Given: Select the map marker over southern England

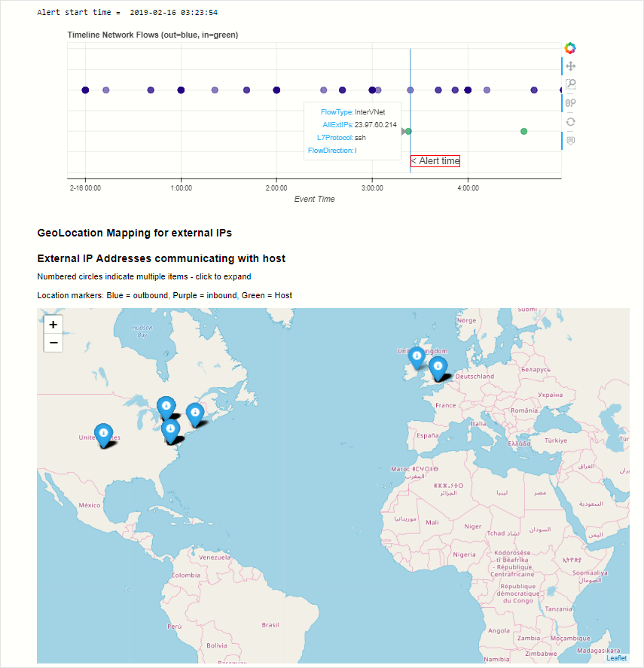Looking at the screenshot, I should point(437,366).
